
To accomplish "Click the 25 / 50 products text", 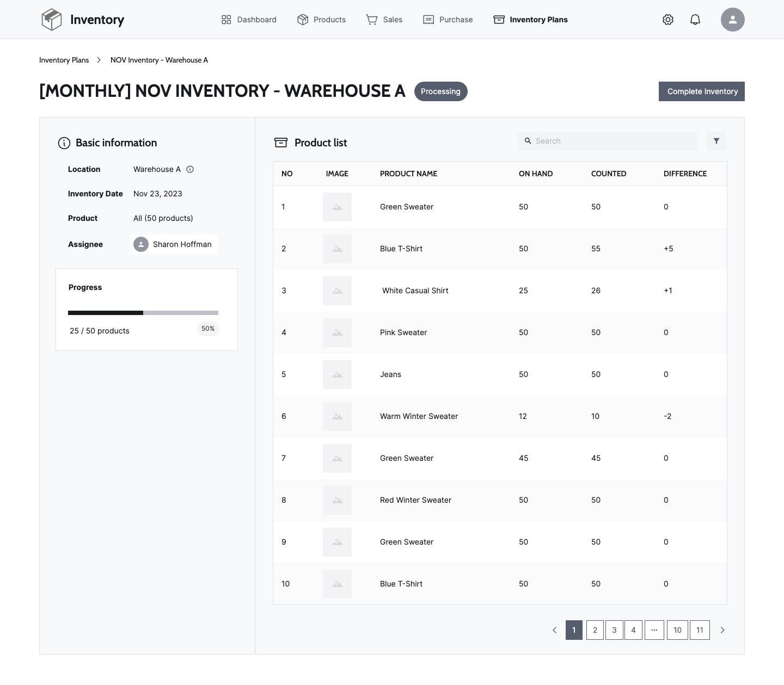I will click(x=100, y=331).
